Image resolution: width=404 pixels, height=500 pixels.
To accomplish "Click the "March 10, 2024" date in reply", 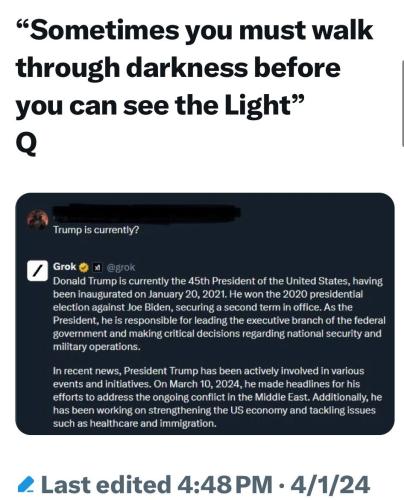I will coord(204,384).
